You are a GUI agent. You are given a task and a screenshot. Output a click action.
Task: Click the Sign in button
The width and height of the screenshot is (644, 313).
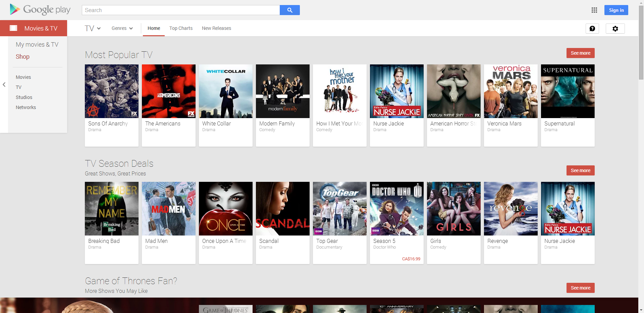coord(616,10)
